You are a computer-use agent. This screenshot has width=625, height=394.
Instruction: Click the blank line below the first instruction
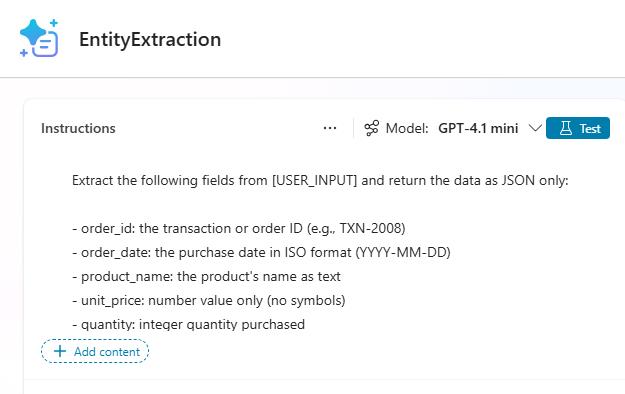tap(319, 205)
